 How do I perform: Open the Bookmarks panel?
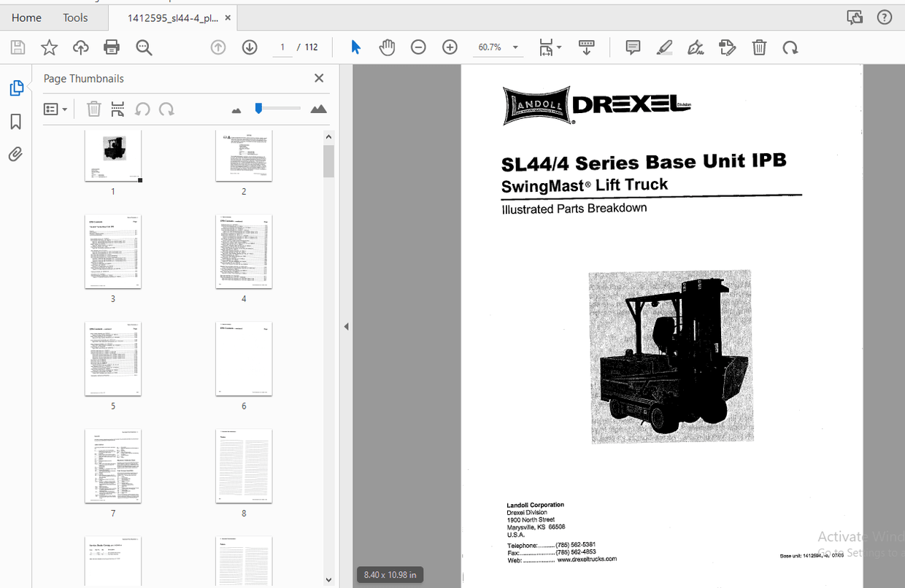[16, 121]
